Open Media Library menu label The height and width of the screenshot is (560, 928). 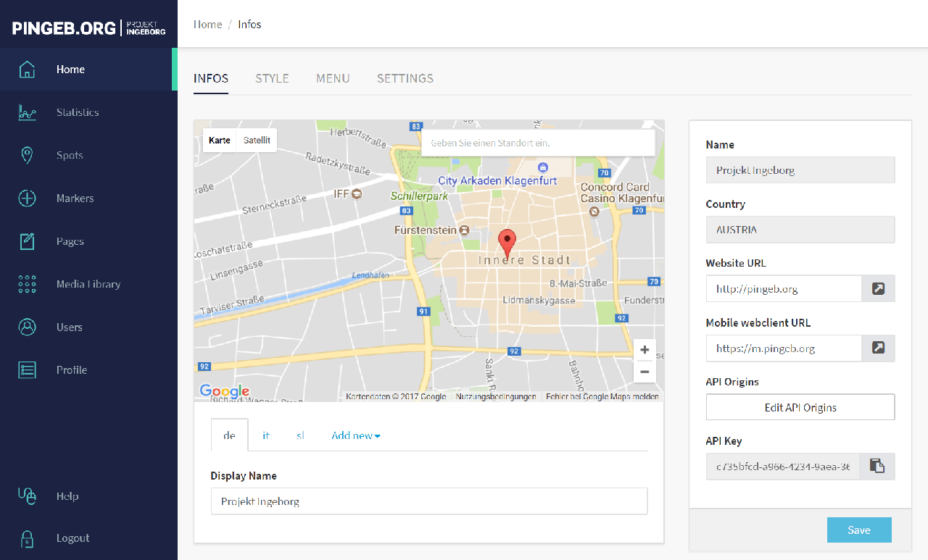point(88,284)
